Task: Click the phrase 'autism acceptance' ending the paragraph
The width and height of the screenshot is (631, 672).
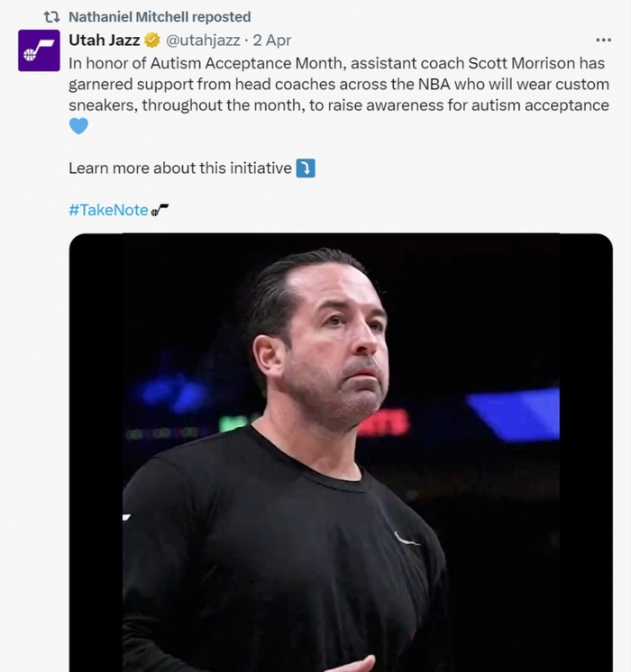Action: [548, 105]
